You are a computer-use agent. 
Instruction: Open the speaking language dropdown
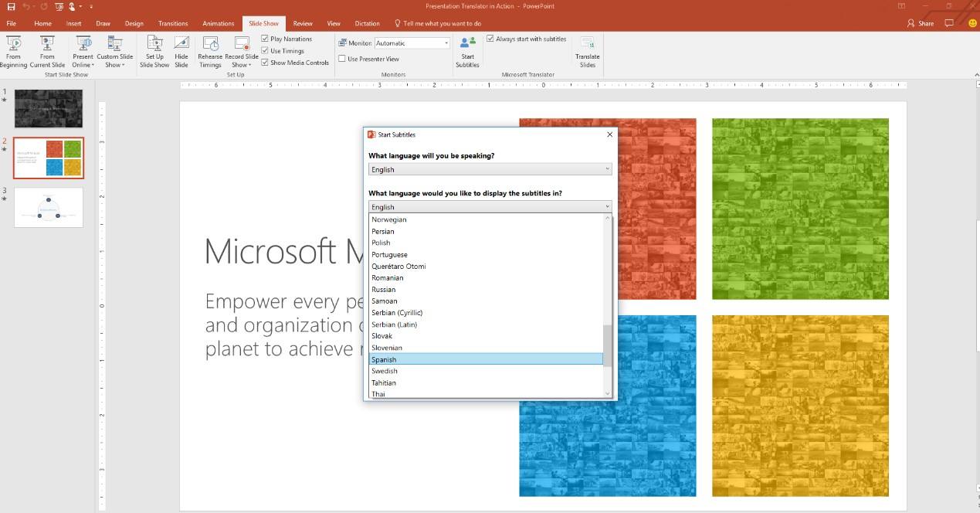click(x=607, y=169)
